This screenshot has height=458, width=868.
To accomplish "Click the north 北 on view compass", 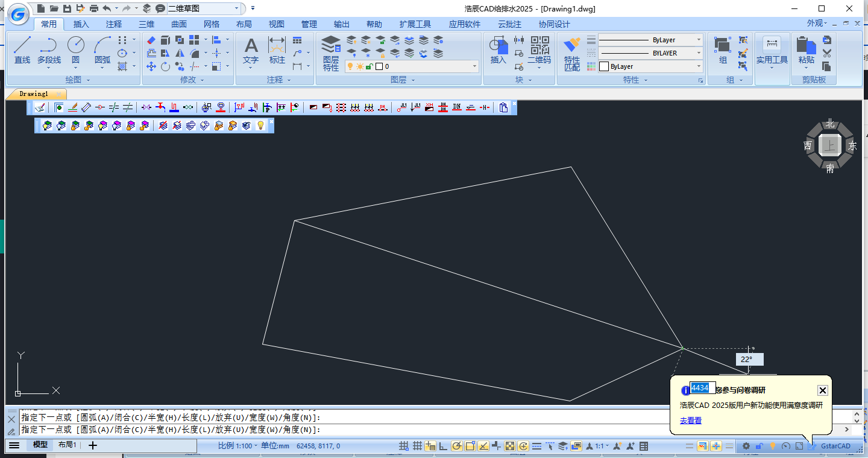I will click(x=830, y=124).
